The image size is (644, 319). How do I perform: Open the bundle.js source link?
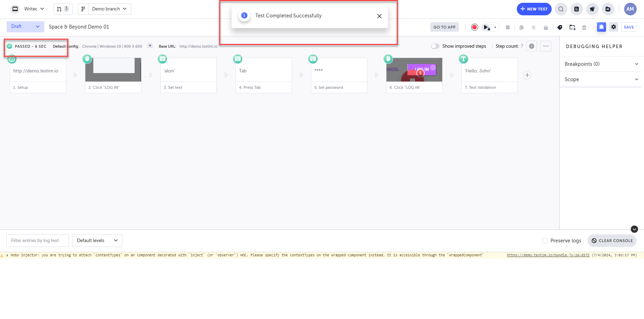click(548, 255)
